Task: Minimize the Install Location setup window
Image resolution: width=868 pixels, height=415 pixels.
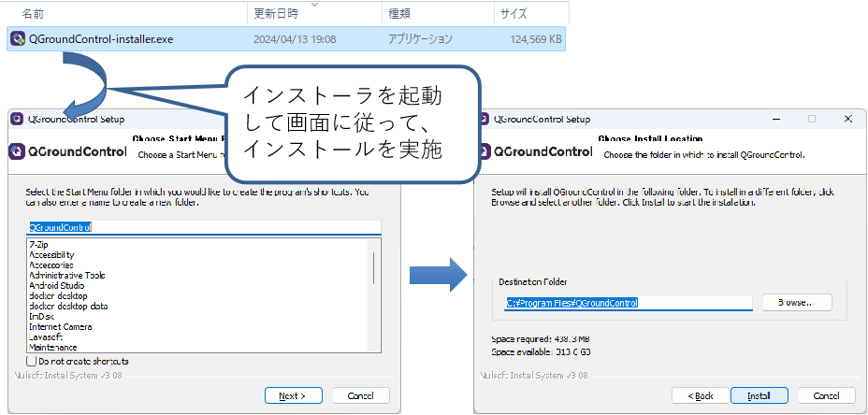Action: click(778, 119)
